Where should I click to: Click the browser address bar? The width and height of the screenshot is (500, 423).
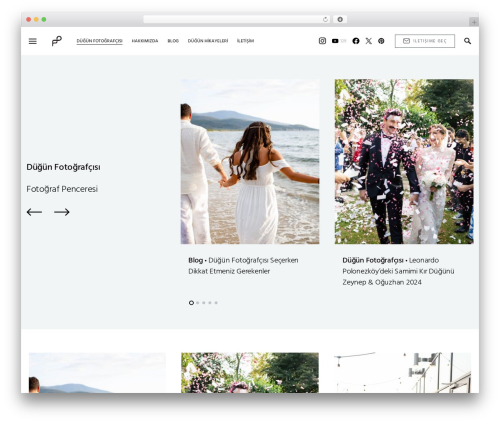[x=237, y=19]
